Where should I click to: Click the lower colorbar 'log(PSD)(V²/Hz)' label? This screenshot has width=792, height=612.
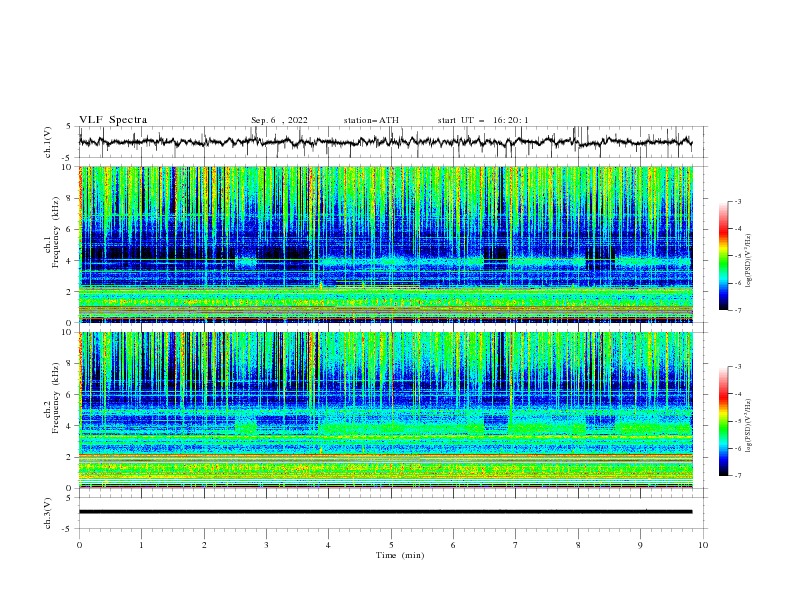click(x=748, y=426)
